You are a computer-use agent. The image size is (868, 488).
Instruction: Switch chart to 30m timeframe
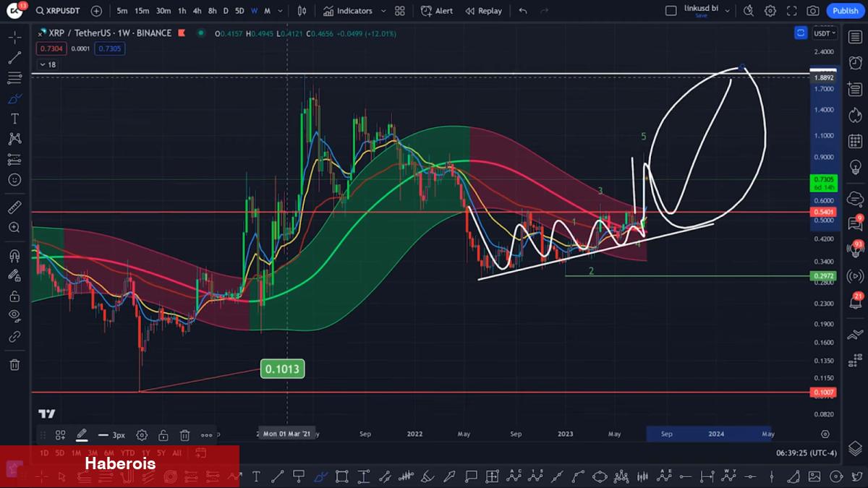[163, 11]
